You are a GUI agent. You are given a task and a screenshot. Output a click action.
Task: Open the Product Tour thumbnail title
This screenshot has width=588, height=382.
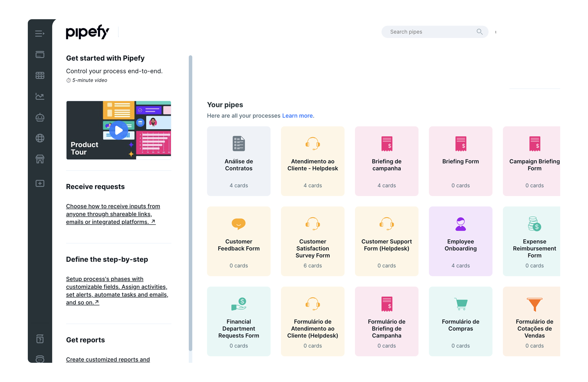click(84, 148)
